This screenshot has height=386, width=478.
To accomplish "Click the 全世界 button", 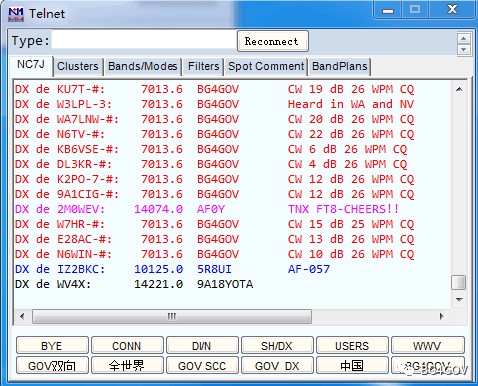I will (127, 365).
